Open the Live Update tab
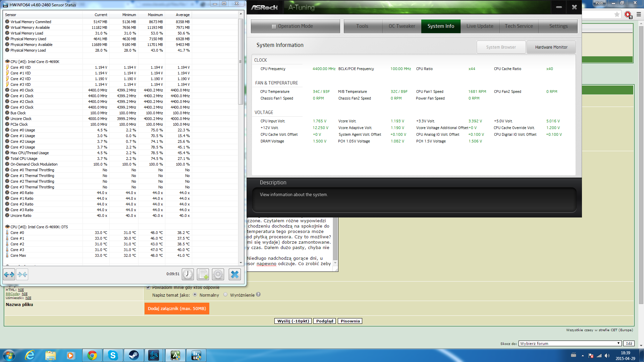This screenshot has height=362, width=644. coord(480,26)
